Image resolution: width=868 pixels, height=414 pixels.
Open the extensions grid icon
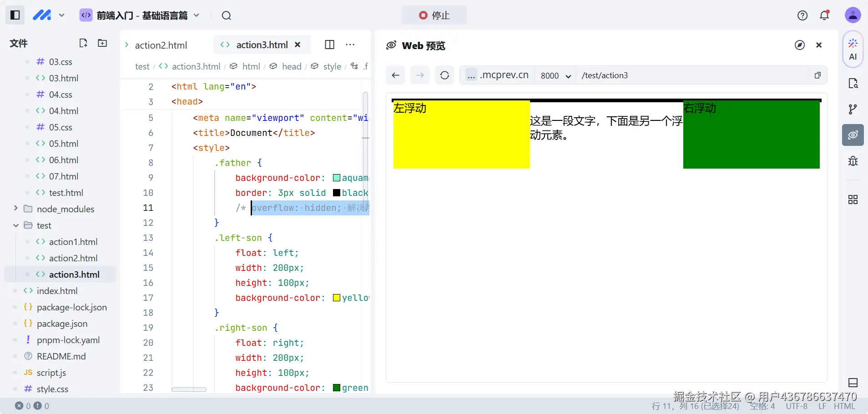click(853, 200)
